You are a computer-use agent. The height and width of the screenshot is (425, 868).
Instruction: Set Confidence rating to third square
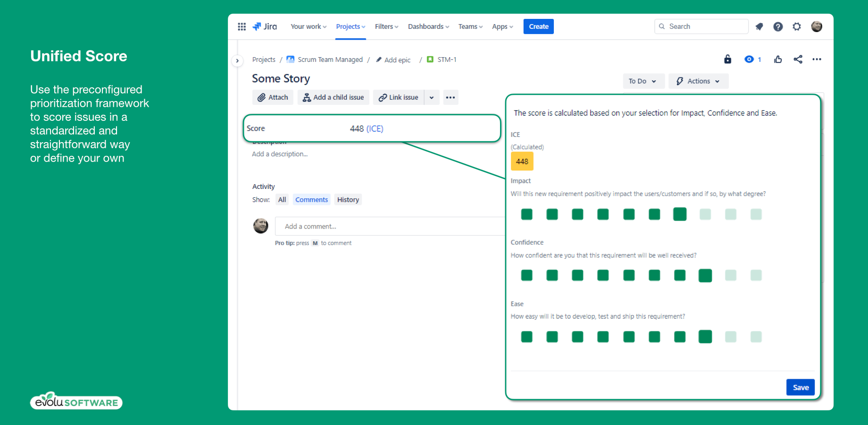pyautogui.click(x=577, y=275)
